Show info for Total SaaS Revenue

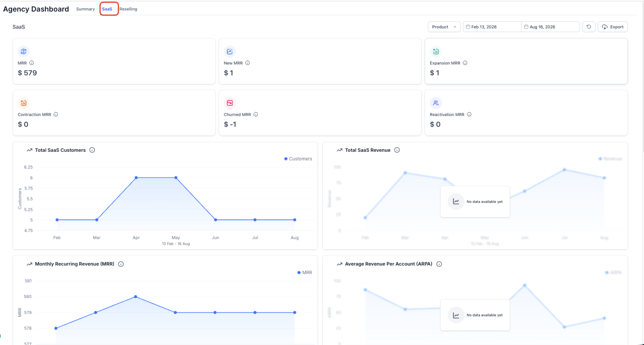click(397, 150)
